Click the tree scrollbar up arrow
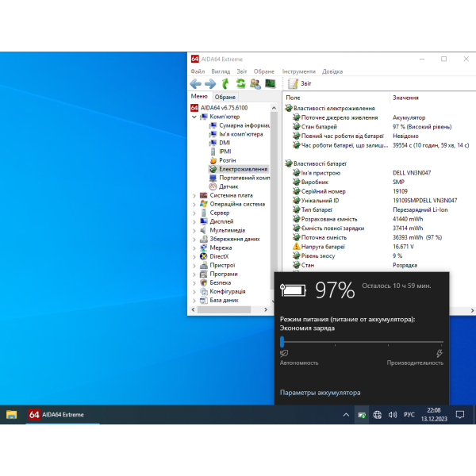The height and width of the screenshot is (476, 476). 274,108
